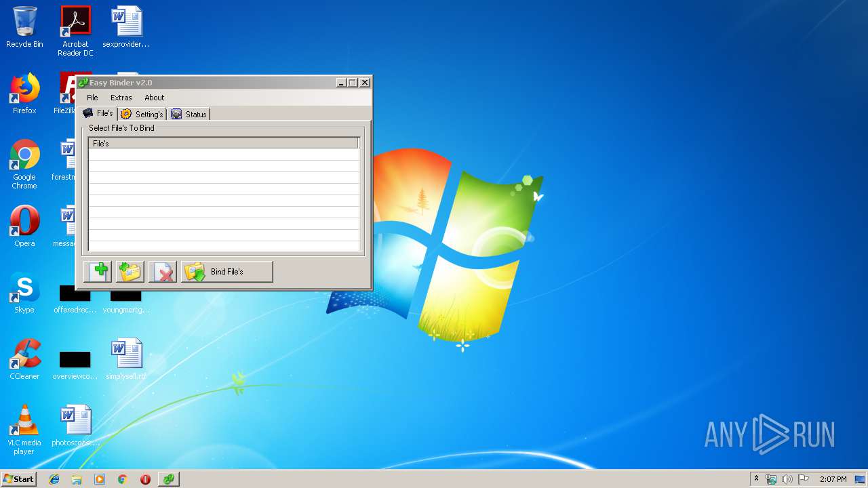
Task: Show hidden system tray icons
Action: pos(757,479)
